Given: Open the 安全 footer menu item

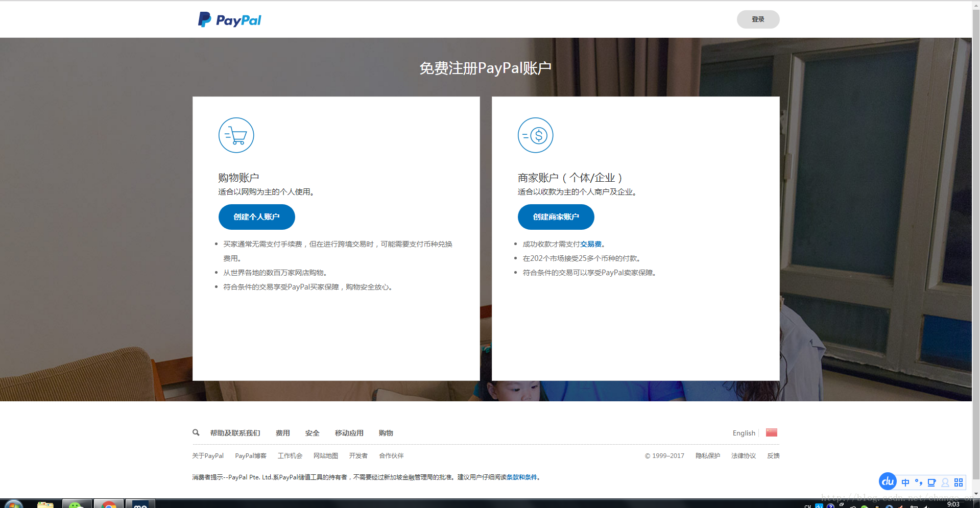Looking at the screenshot, I should pos(313,433).
